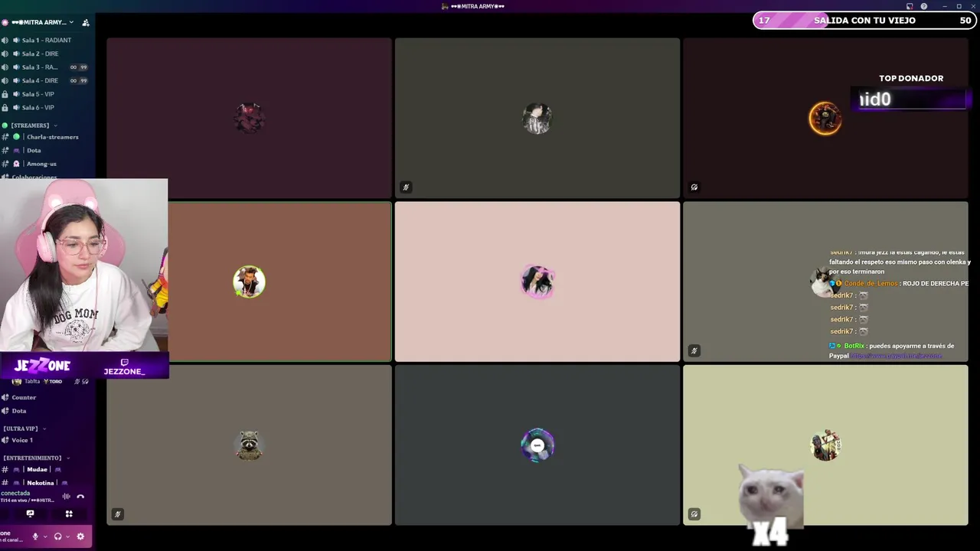This screenshot has height=551, width=980.
Task: Click the JEZZONE_ Twitch handle banner
Action: pyautogui.click(x=124, y=367)
